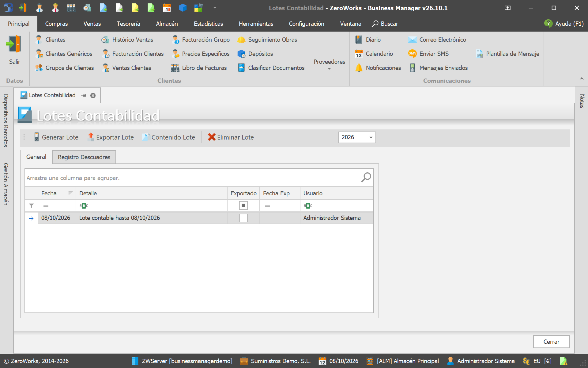Open Depósitos
588x368 pixels.
tap(255, 54)
